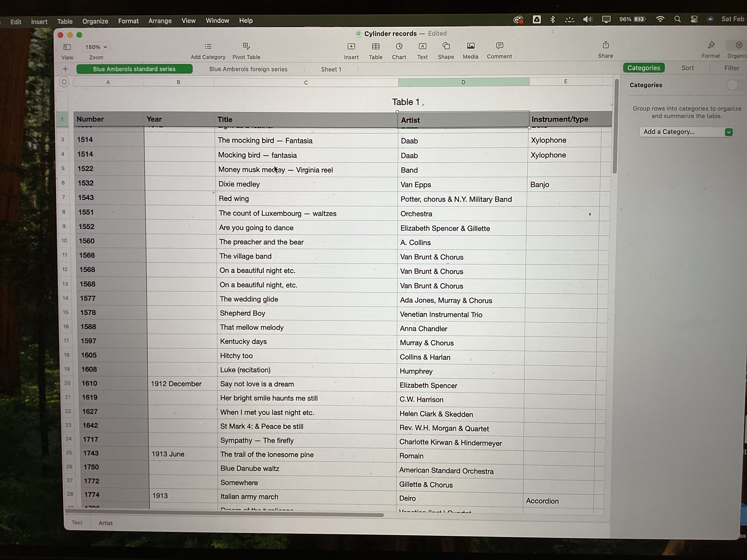Switch to the Sort tab
Screen dimensions: 747x560
(687, 68)
